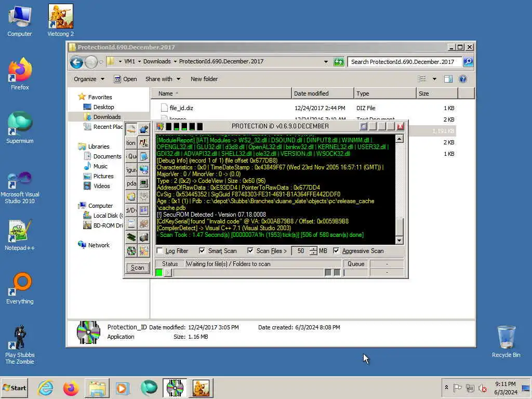
Task: Select Network in the navigation pane
Action: coord(99,245)
